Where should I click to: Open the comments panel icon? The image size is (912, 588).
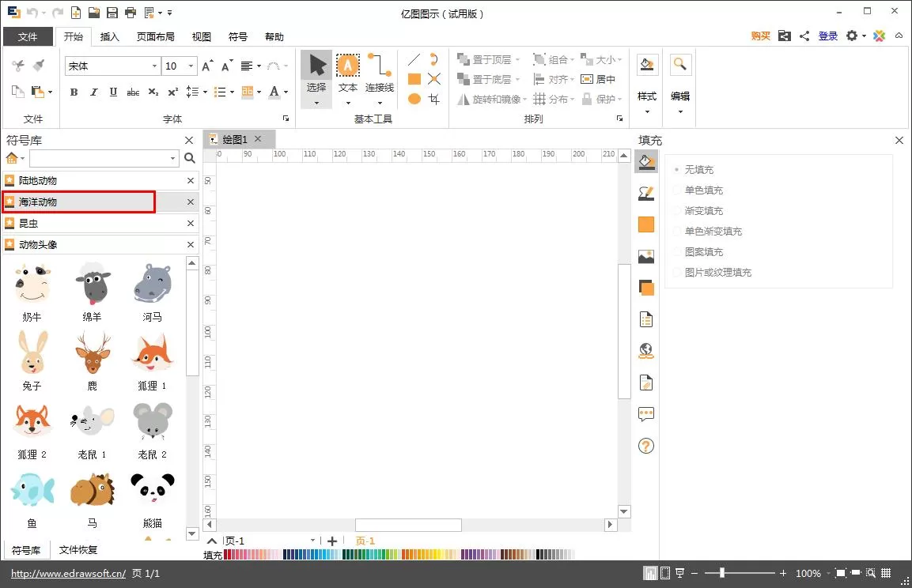point(646,413)
